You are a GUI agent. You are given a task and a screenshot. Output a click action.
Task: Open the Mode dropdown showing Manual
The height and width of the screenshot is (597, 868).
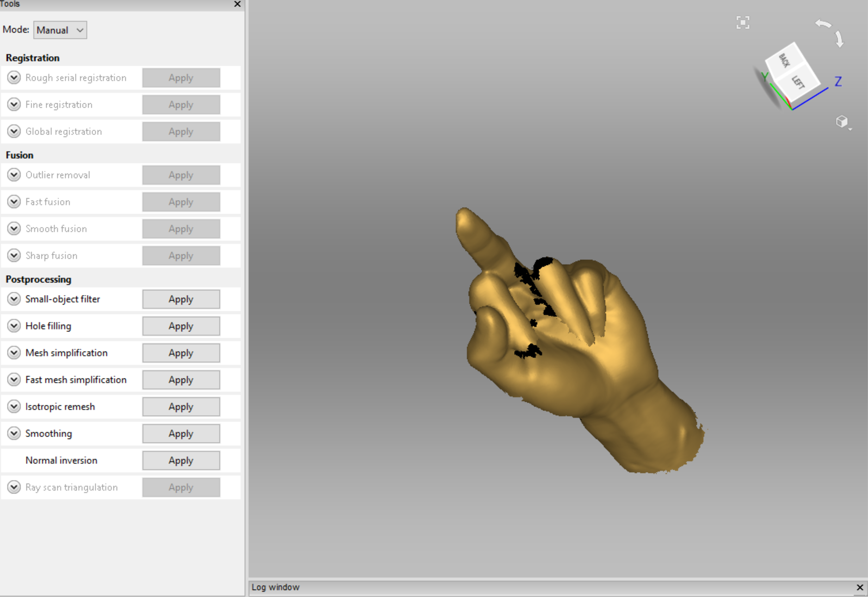[60, 30]
